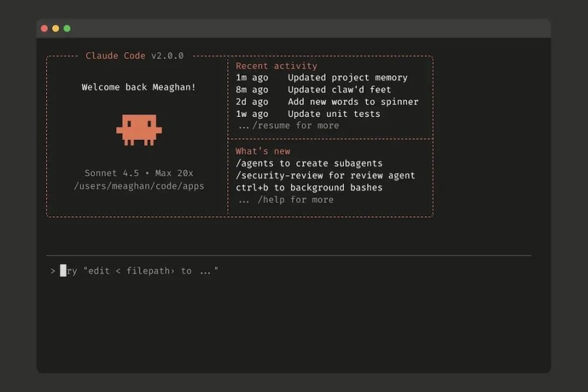
Task: Select the "Updated project memory" activity row
Action: click(x=322, y=78)
